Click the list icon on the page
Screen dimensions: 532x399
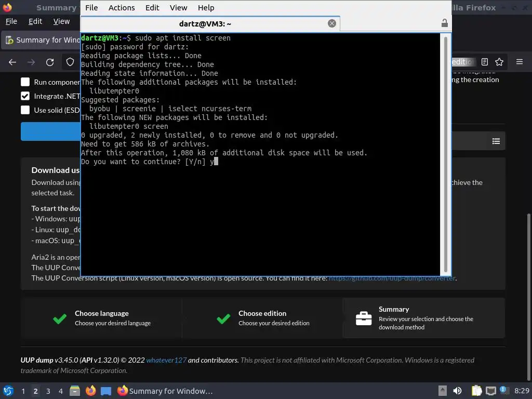(x=496, y=141)
